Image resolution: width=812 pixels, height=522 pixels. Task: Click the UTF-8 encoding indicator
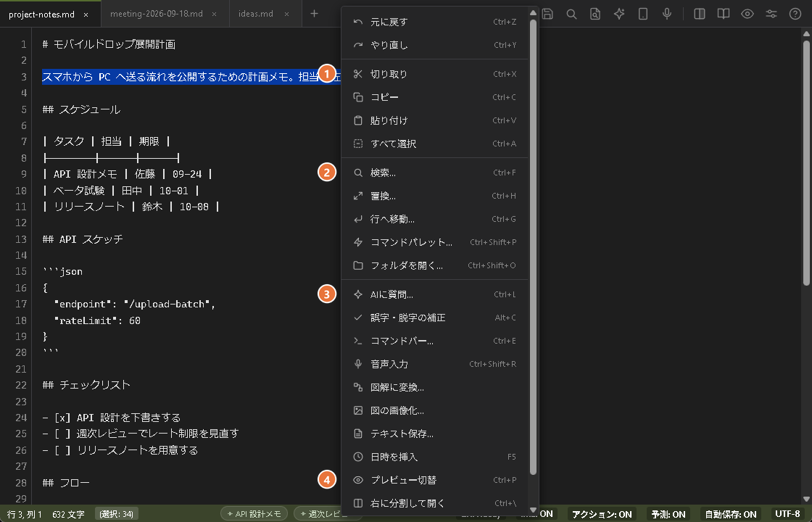click(x=787, y=514)
